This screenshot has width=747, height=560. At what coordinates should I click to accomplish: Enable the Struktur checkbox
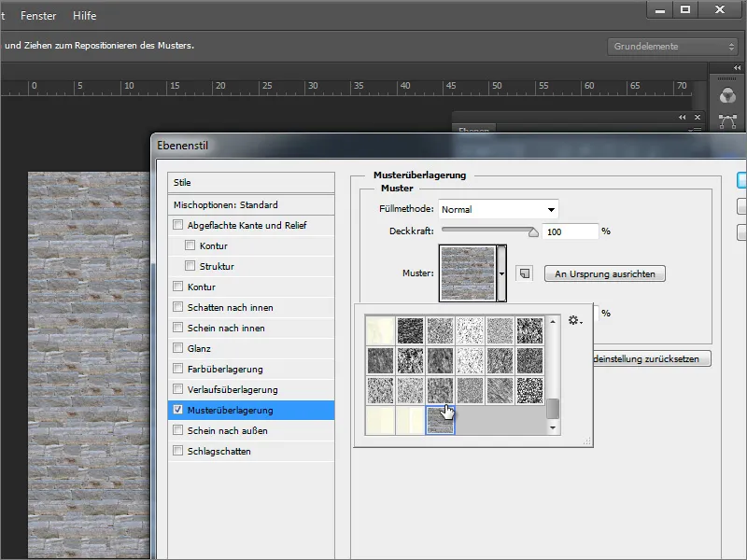(x=190, y=266)
